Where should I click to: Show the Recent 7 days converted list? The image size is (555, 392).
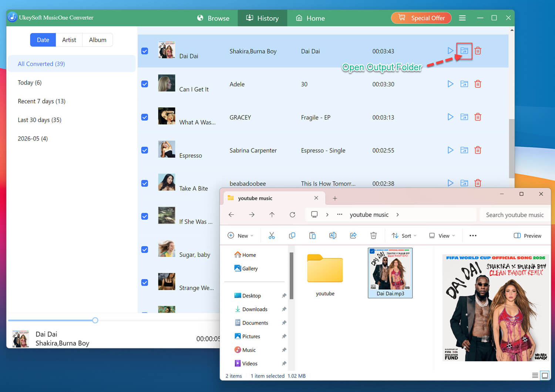(x=41, y=101)
